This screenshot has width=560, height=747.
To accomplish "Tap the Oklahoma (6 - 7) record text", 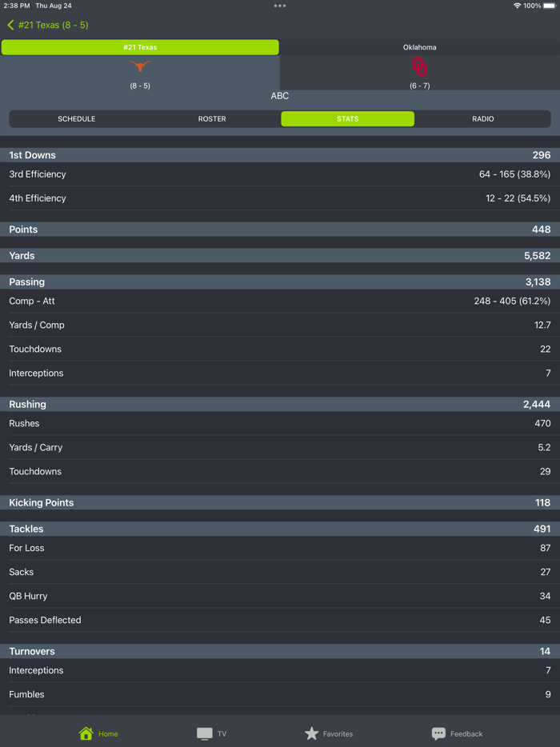I will 419,86.
